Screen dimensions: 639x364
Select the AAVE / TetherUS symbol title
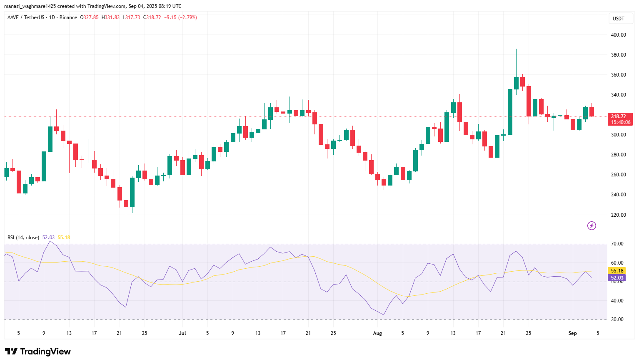click(25, 17)
